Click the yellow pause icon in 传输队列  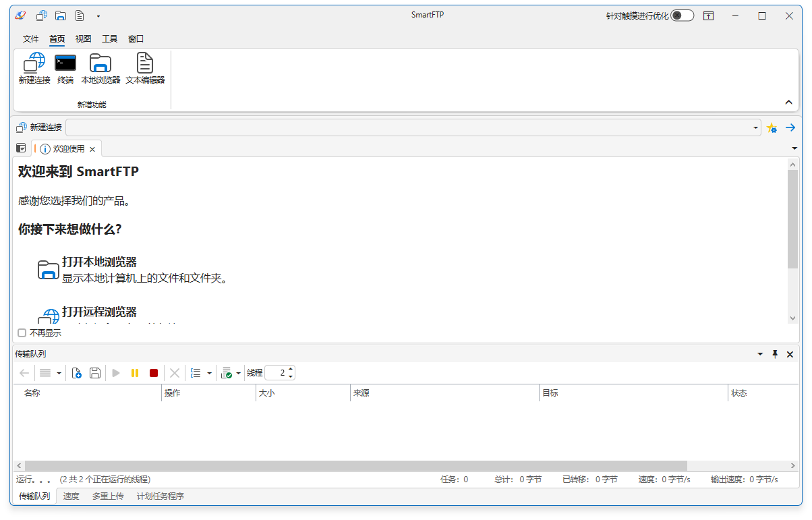[135, 373]
